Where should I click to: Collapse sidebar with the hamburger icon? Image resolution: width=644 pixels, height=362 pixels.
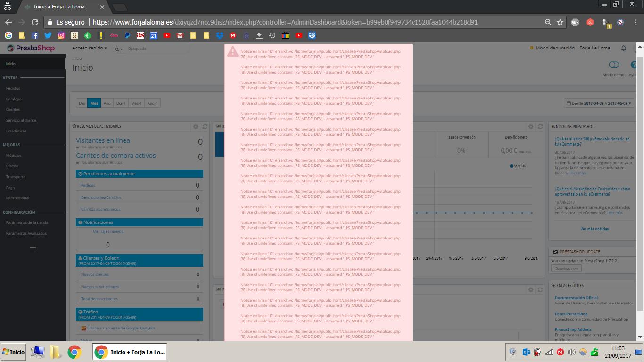pyautogui.click(x=33, y=247)
